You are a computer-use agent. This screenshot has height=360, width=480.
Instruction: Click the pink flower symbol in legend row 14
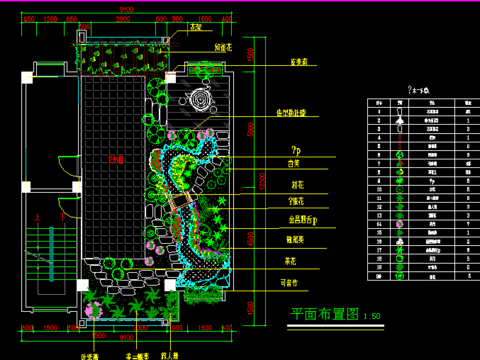click(399, 224)
